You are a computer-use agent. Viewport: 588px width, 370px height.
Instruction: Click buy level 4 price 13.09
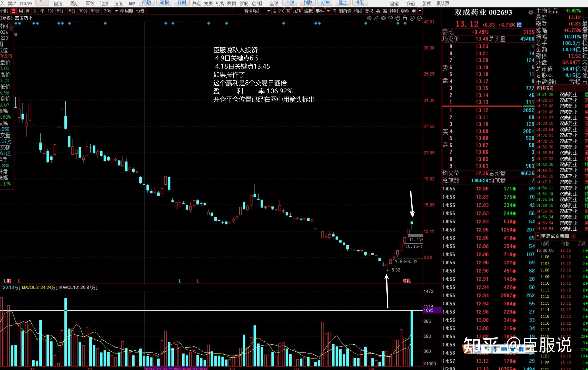(482, 131)
